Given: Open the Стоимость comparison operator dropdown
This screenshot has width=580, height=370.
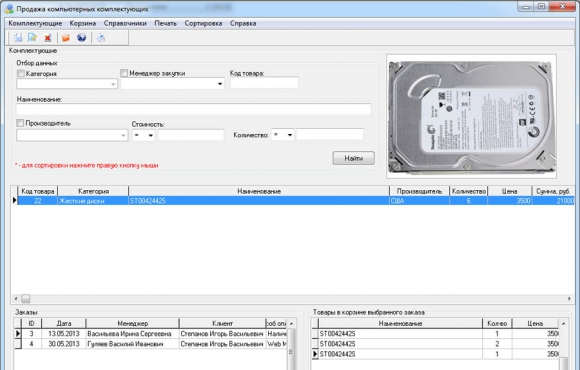Looking at the screenshot, I should click(x=150, y=135).
